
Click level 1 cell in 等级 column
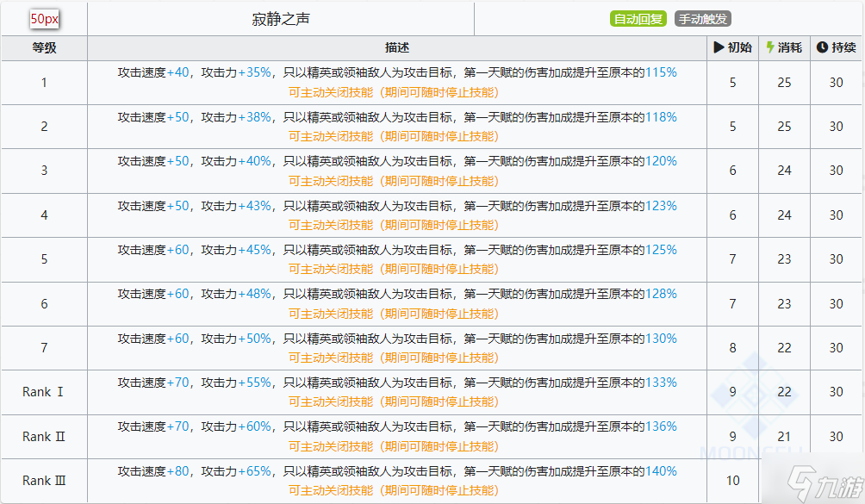click(x=44, y=83)
